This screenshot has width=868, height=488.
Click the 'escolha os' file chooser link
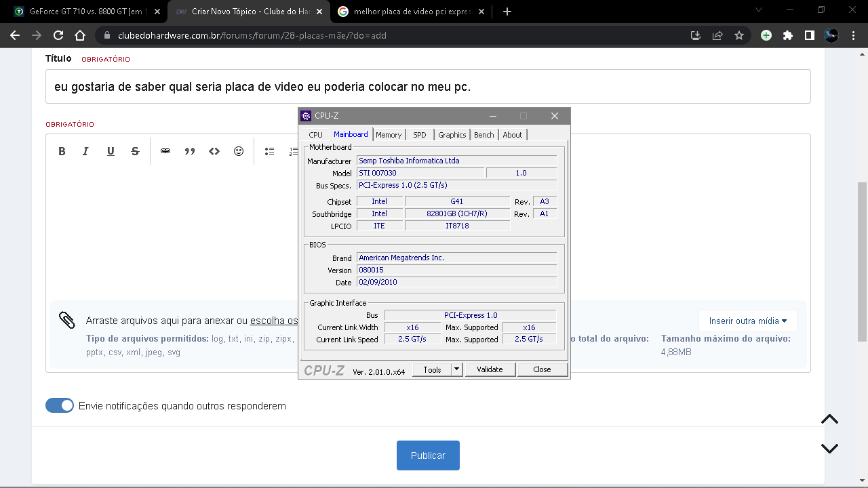coord(274,321)
